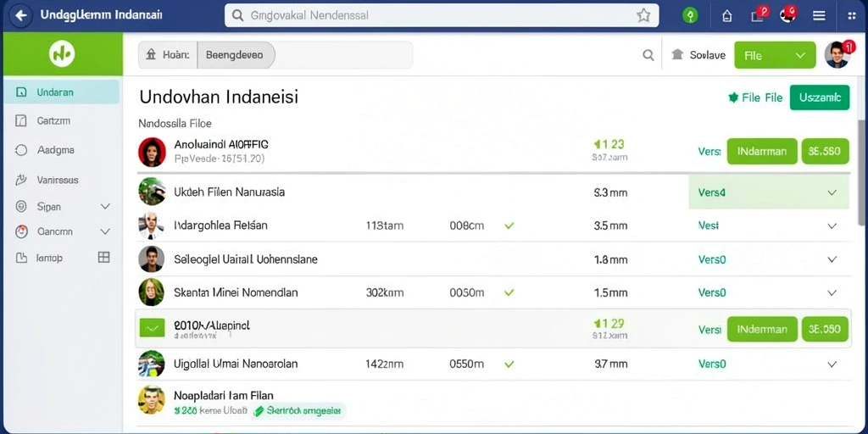Click checkmark in Indargohlea Relsan row
Image resolution: width=868 pixels, height=434 pixels.
(509, 225)
